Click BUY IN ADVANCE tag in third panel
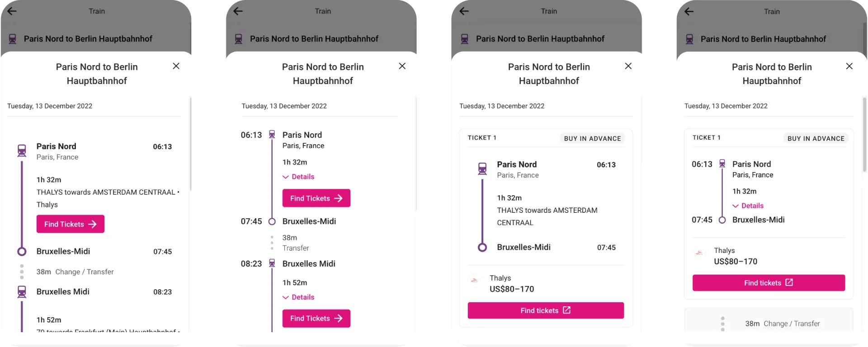The width and height of the screenshot is (868, 347). (x=592, y=138)
